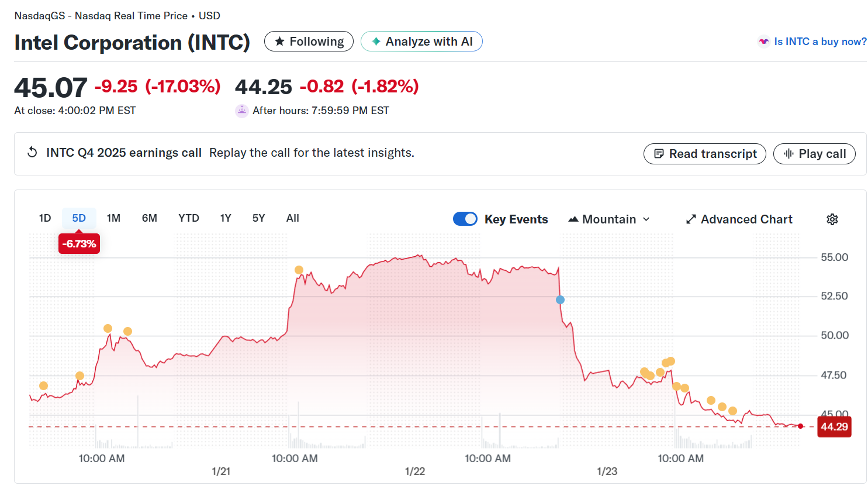Show the 1Y chart range
The width and height of the screenshot is (868, 489).
226,218
